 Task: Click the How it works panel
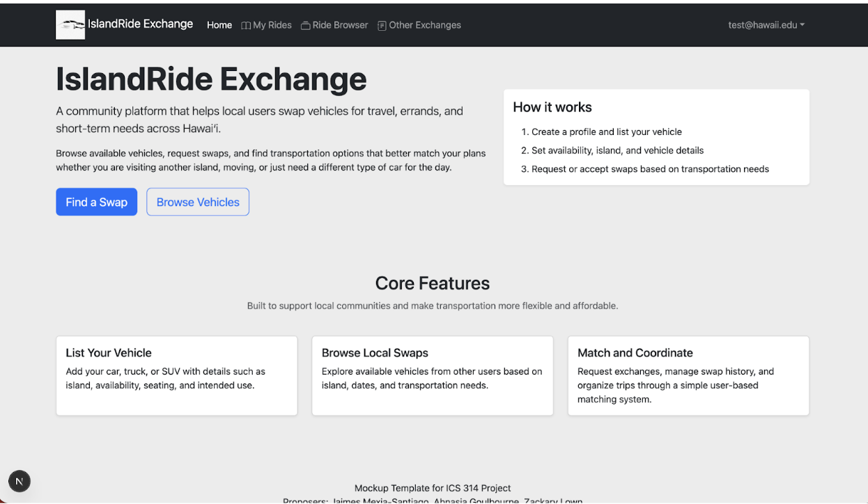pos(656,136)
